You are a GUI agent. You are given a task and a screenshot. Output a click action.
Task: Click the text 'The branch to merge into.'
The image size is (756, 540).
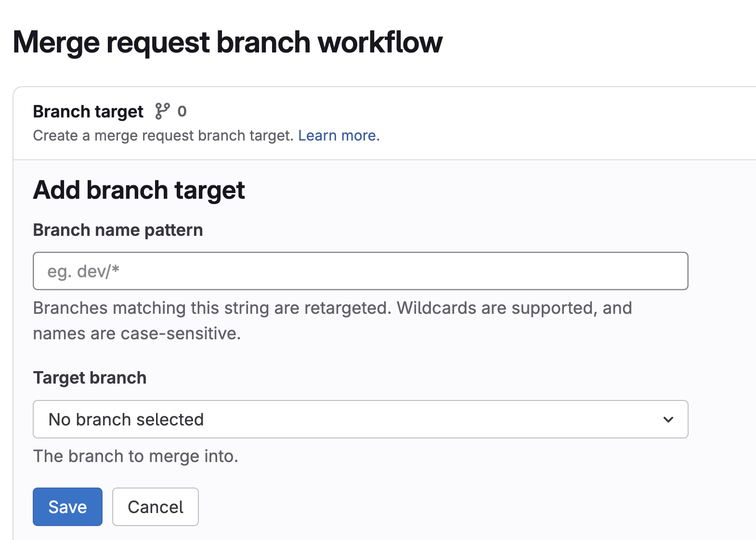(x=136, y=456)
